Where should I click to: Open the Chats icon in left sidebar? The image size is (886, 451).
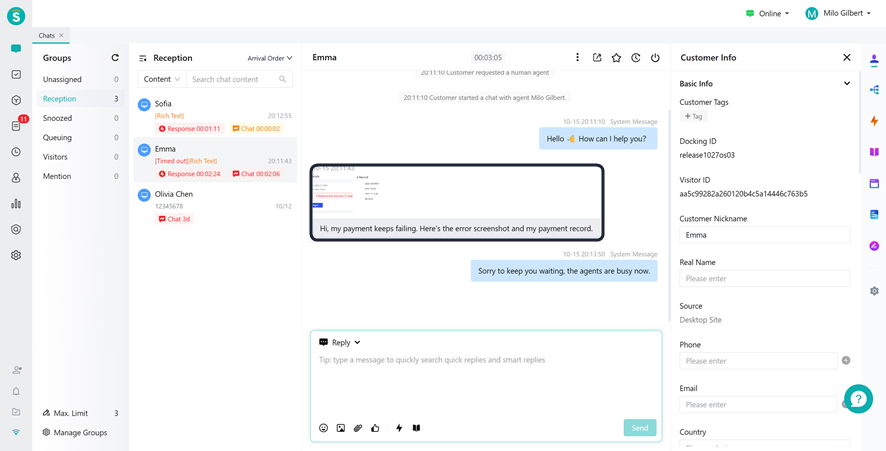(16, 49)
